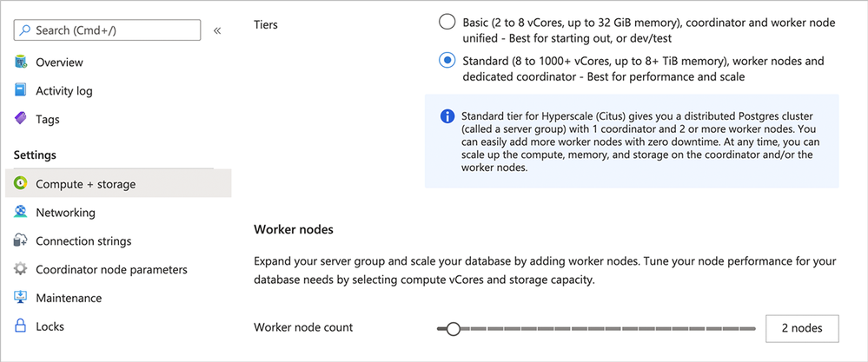The height and width of the screenshot is (362, 868).
Task: Open the Networking settings page
Action: pos(65,213)
